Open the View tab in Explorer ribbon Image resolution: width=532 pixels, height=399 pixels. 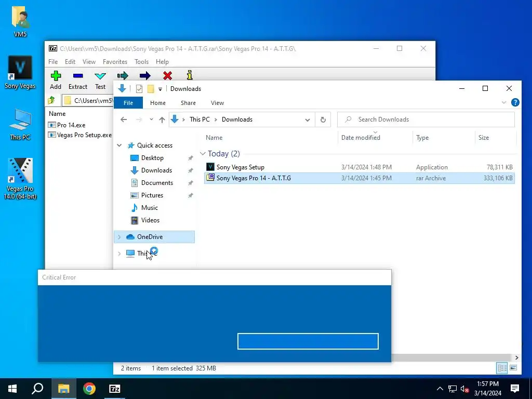coord(217,103)
